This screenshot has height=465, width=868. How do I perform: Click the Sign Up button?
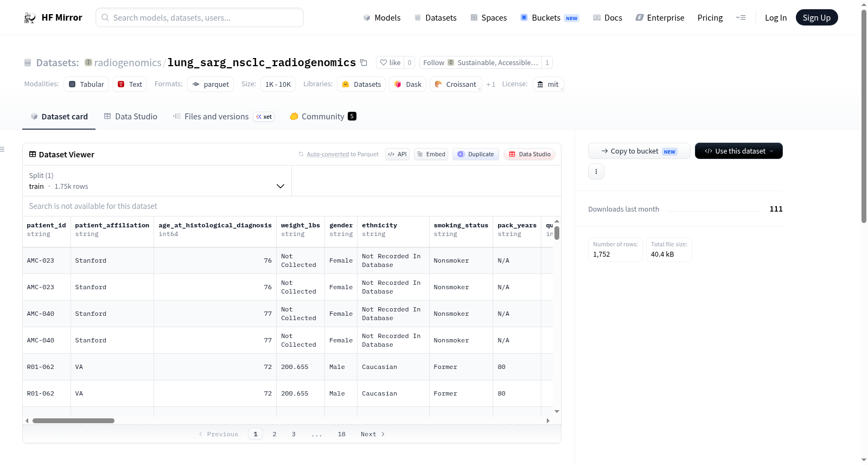click(816, 17)
